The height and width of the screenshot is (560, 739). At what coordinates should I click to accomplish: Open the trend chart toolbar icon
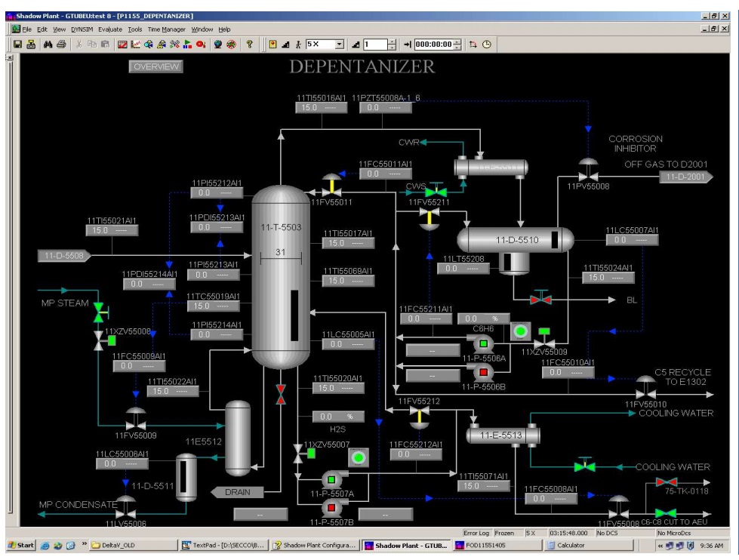click(136, 45)
